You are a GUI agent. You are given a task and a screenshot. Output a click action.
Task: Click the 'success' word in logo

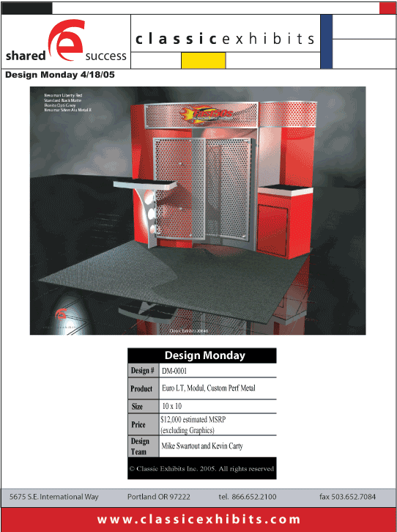click(x=105, y=56)
